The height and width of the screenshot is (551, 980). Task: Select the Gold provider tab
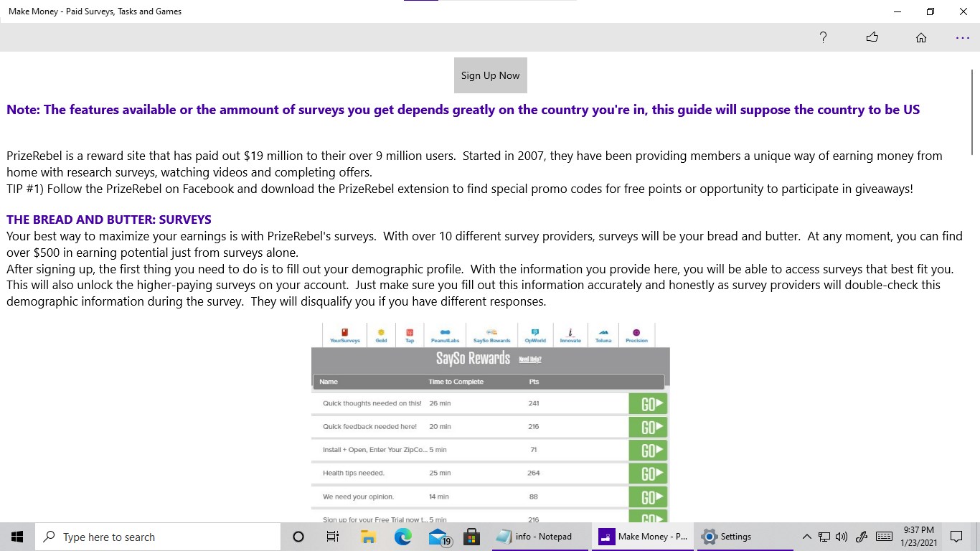pos(381,335)
